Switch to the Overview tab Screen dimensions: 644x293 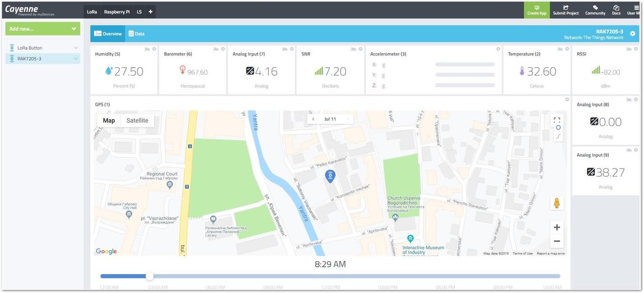108,34
